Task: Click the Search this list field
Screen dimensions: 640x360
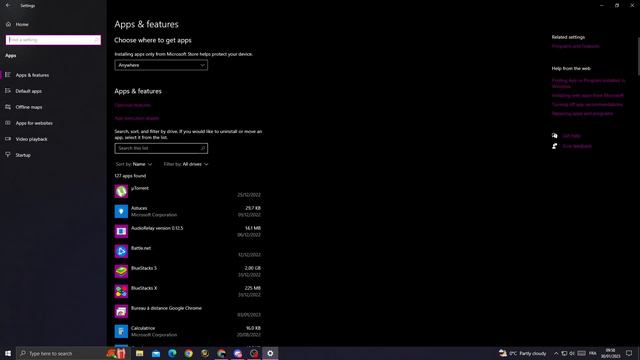Action: coord(161,148)
